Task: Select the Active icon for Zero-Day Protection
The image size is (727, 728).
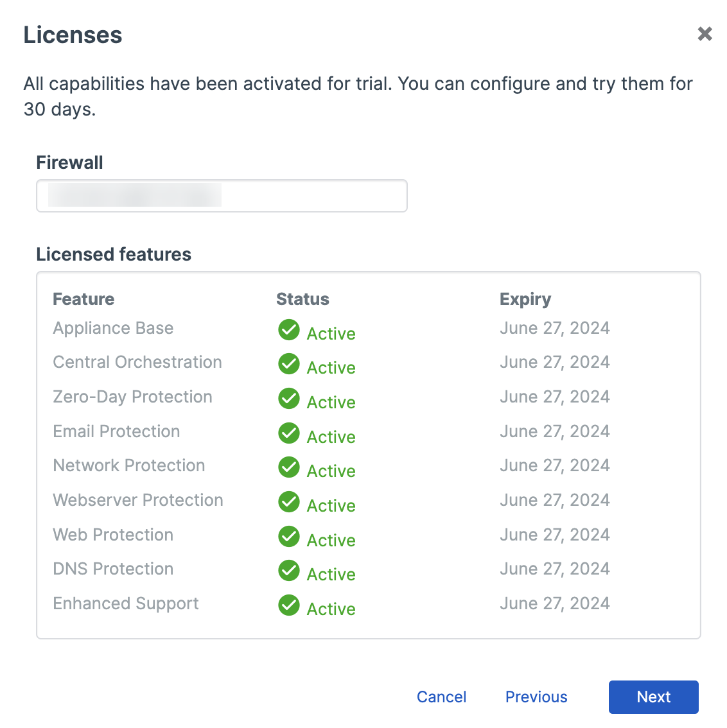Action: (x=289, y=399)
